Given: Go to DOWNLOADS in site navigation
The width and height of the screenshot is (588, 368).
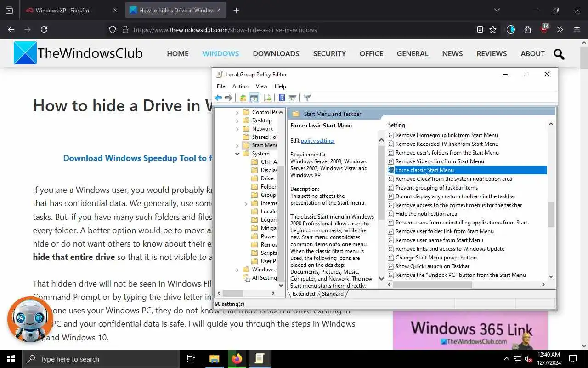Looking at the screenshot, I should [276, 53].
